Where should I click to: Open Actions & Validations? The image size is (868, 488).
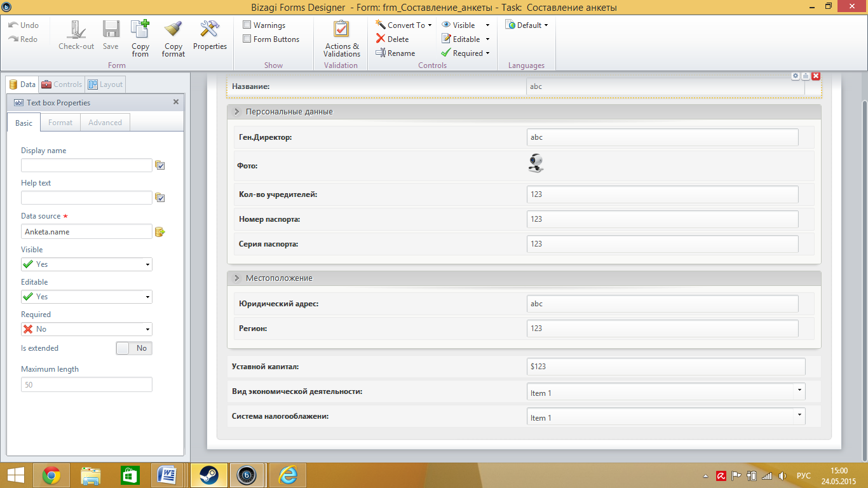coord(342,38)
